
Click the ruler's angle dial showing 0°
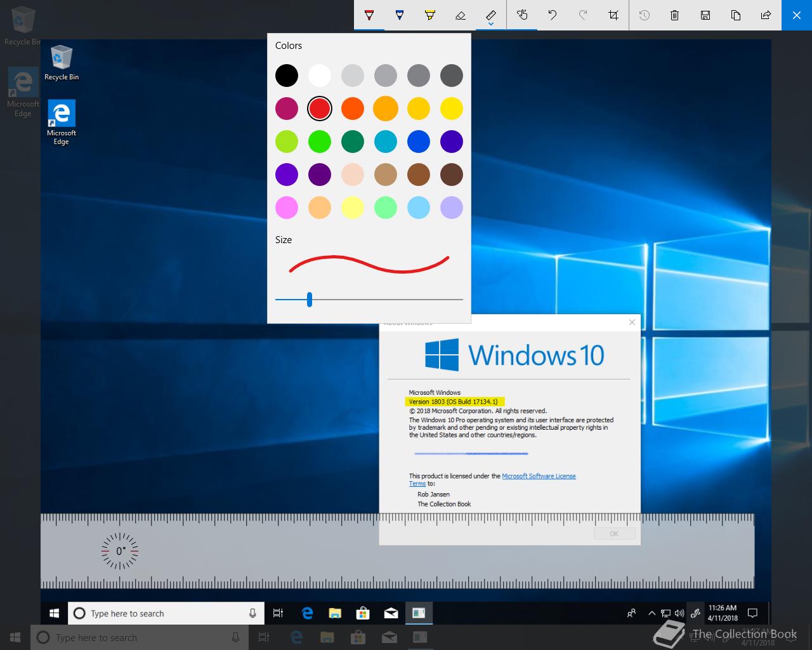pyautogui.click(x=120, y=551)
